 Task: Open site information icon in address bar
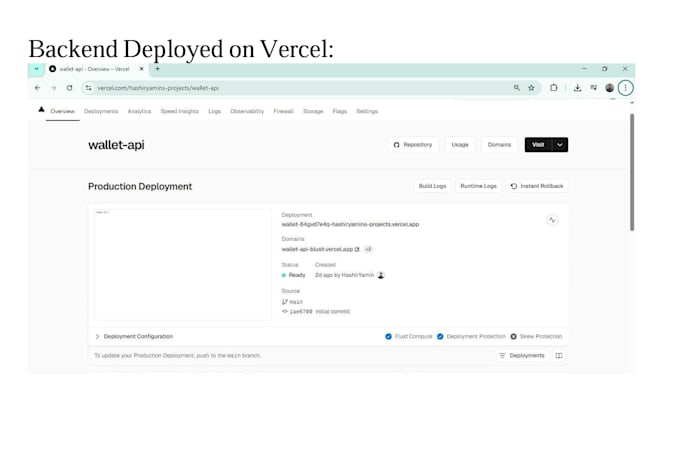(88, 88)
